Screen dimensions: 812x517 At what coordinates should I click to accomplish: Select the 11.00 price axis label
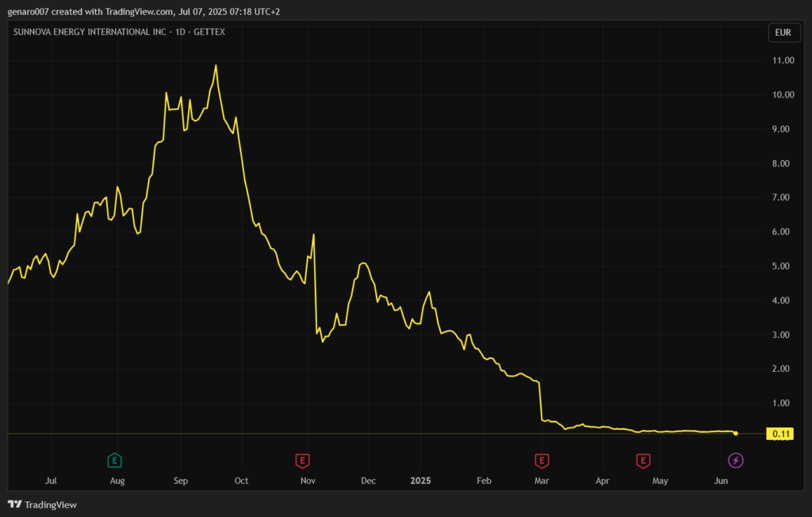(x=783, y=60)
